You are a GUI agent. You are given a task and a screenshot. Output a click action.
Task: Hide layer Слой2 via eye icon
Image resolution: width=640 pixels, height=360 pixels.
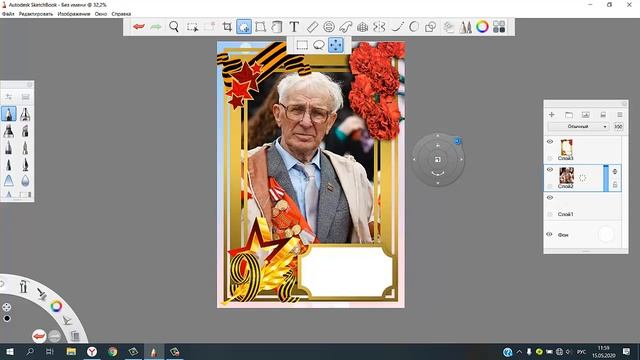[550, 169]
